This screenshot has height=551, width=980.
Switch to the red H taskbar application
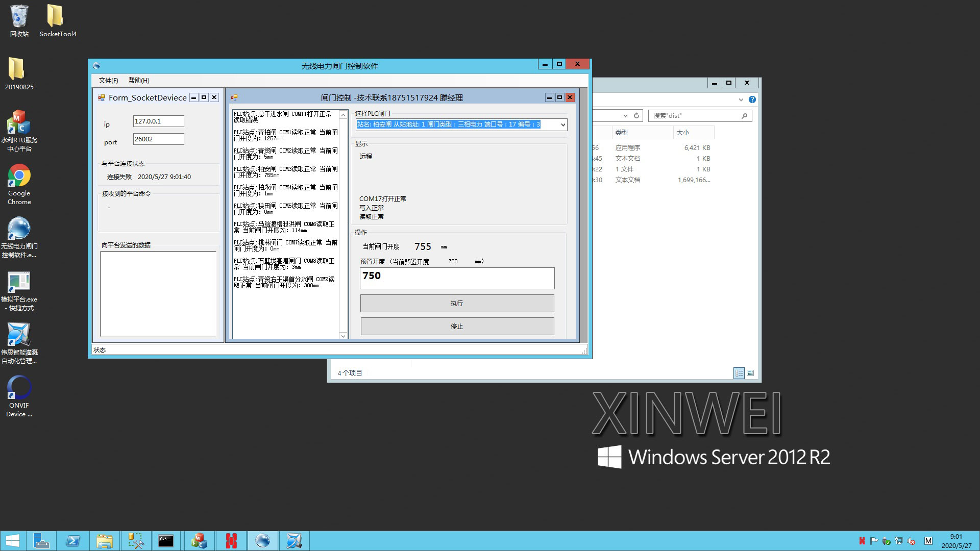231,541
